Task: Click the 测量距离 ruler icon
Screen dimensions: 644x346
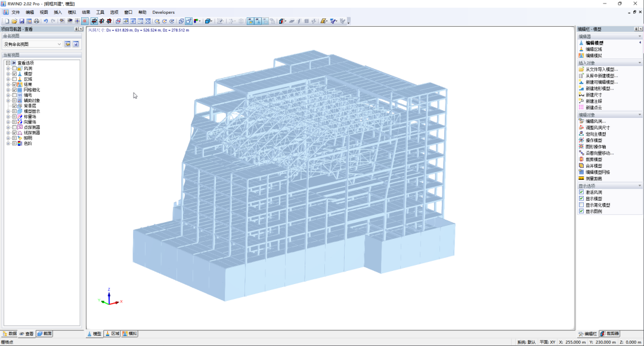Action: (581, 178)
